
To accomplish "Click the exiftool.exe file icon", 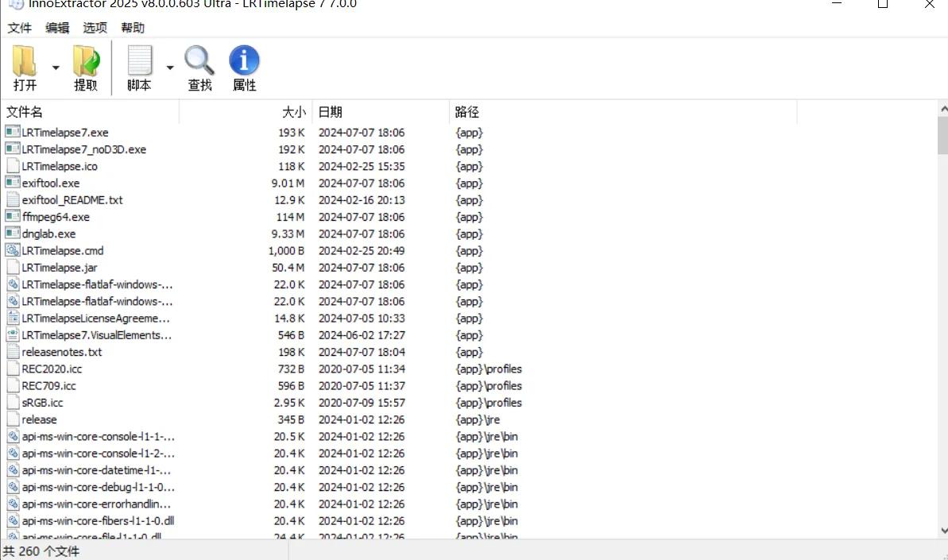I will point(12,183).
